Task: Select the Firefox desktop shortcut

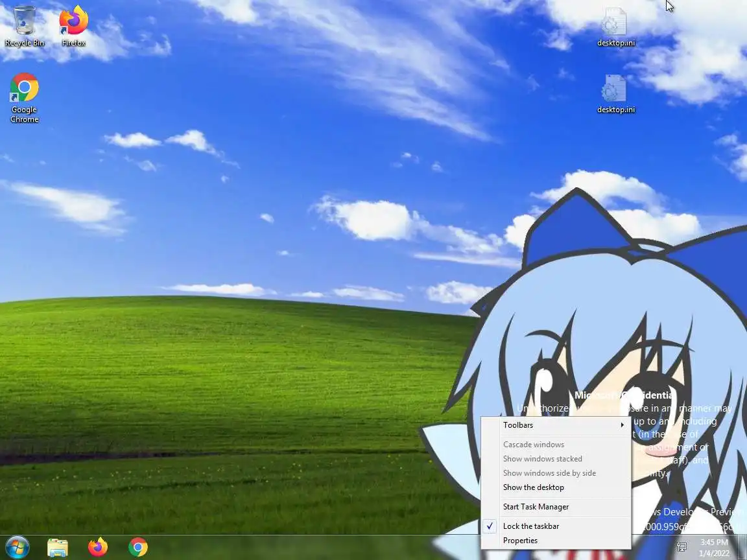Action: pyautogui.click(x=73, y=26)
